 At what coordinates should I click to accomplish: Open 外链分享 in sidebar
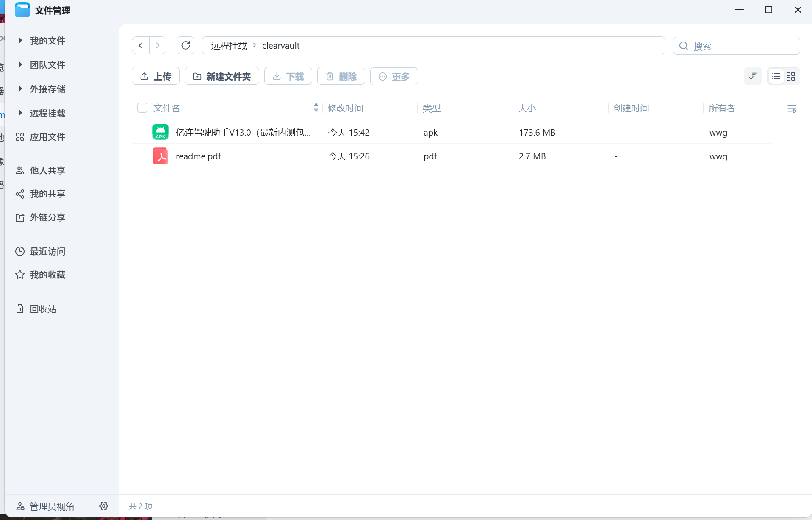[41, 217]
